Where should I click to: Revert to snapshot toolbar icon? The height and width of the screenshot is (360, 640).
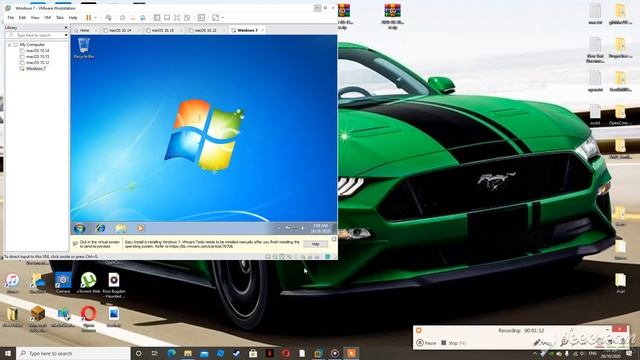coord(132,18)
